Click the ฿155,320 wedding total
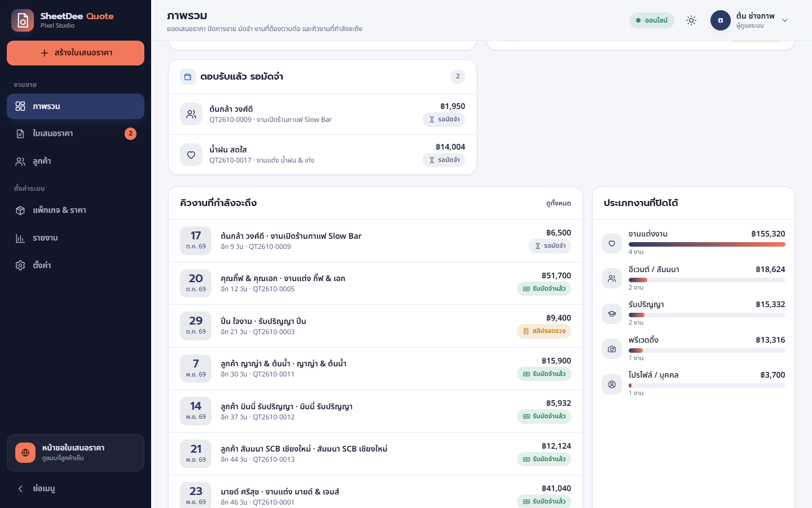 tap(769, 234)
